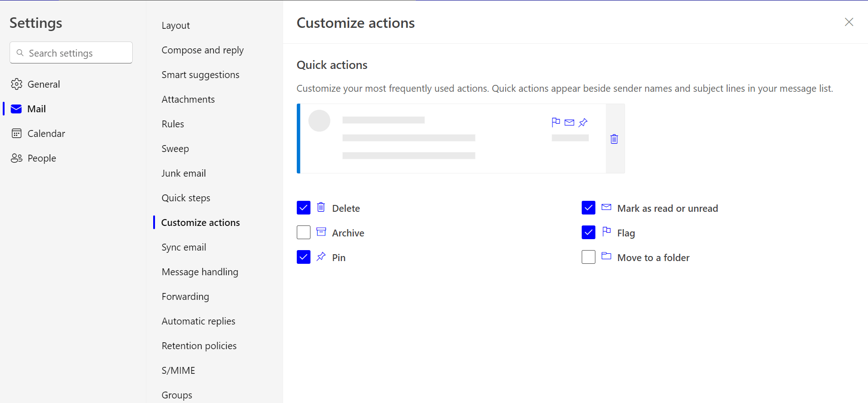Go to Junk email settings

184,173
